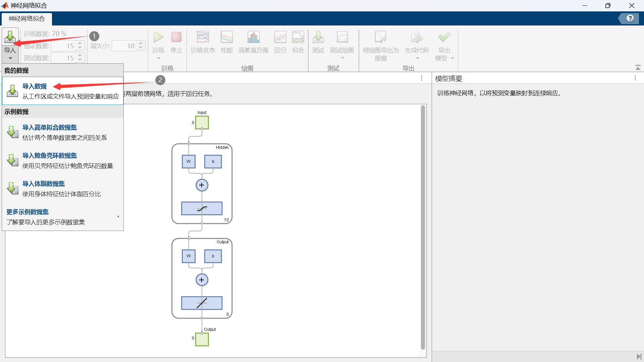The width and height of the screenshot is (644, 362).
Task: Open the Performance plot icon
Action: point(226,37)
